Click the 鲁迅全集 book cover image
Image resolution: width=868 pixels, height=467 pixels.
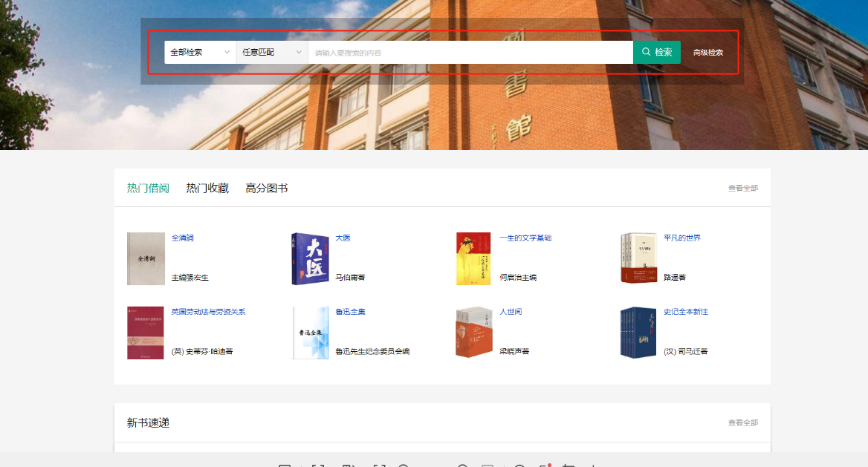point(311,333)
